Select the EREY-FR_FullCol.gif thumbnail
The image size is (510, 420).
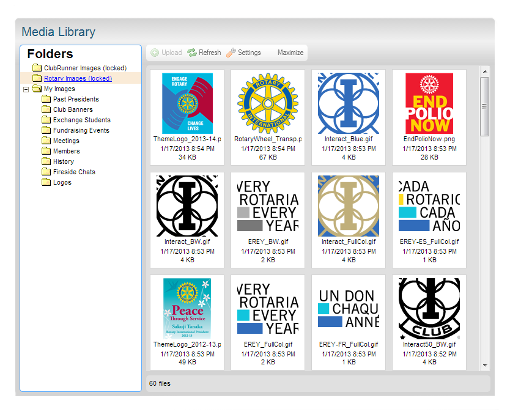tap(349, 309)
